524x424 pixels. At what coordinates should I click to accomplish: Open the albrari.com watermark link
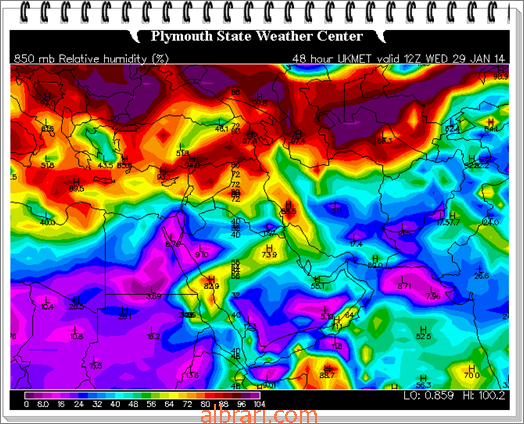point(259,415)
